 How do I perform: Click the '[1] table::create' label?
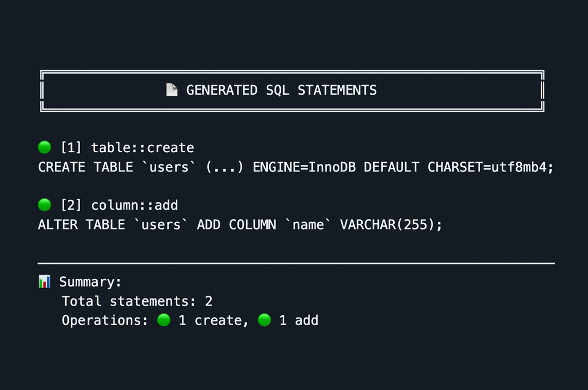(x=127, y=148)
